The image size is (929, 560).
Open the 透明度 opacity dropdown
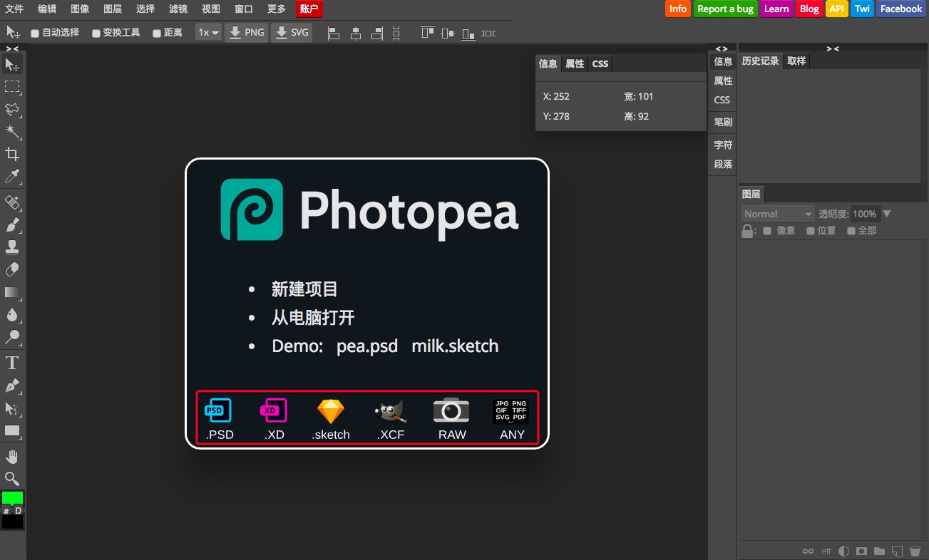886,213
